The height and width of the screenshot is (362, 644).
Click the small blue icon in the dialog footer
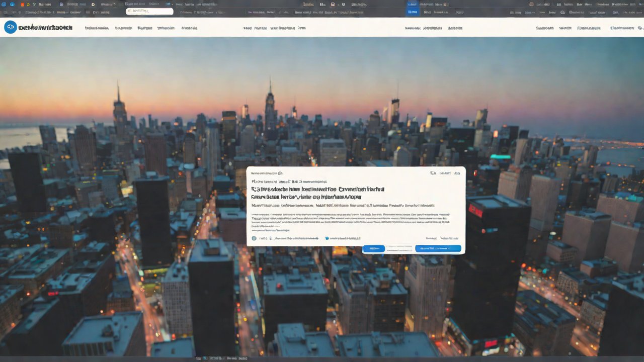coord(327,238)
